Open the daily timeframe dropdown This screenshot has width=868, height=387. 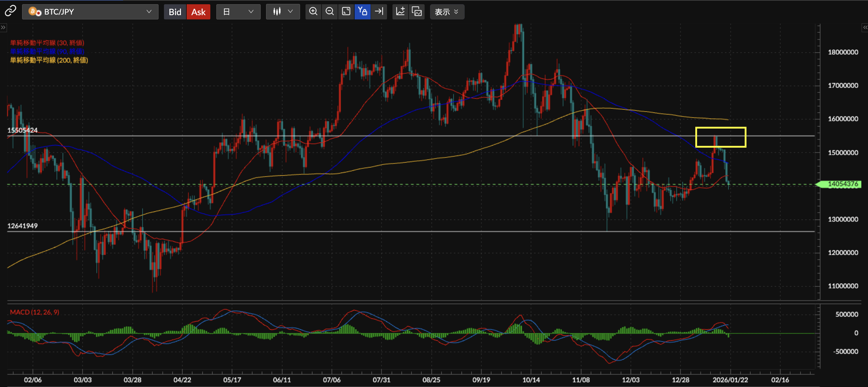click(x=238, y=12)
